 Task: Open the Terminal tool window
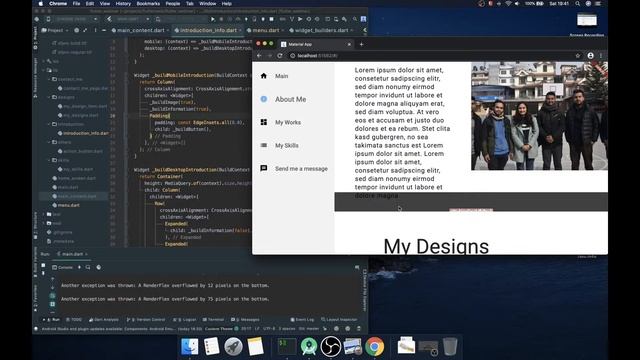(213, 320)
